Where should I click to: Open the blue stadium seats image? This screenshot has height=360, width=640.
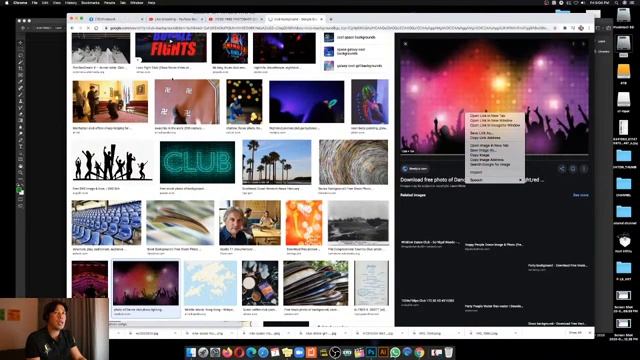pyautogui.click(x=107, y=223)
